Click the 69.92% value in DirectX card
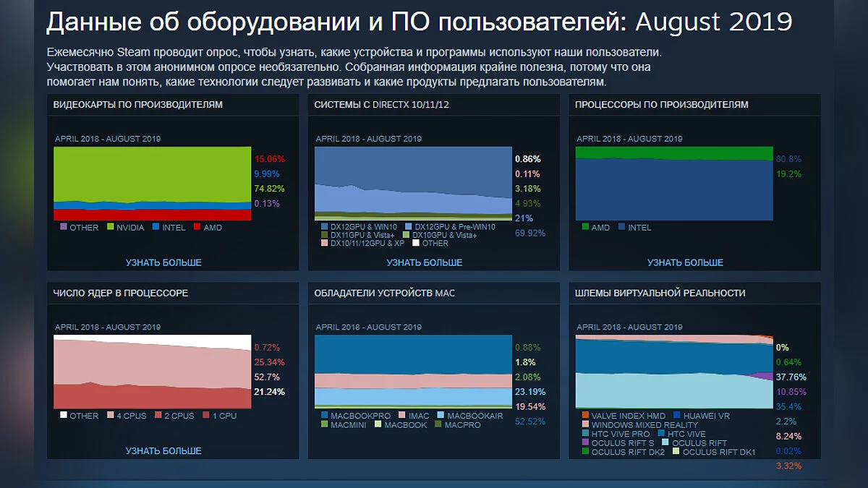Image resolution: width=868 pixels, height=488 pixels. click(530, 233)
